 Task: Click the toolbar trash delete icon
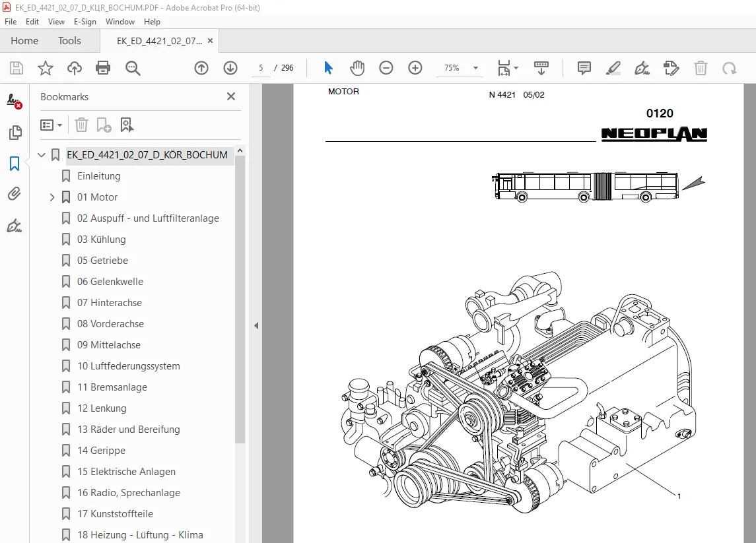pos(701,68)
